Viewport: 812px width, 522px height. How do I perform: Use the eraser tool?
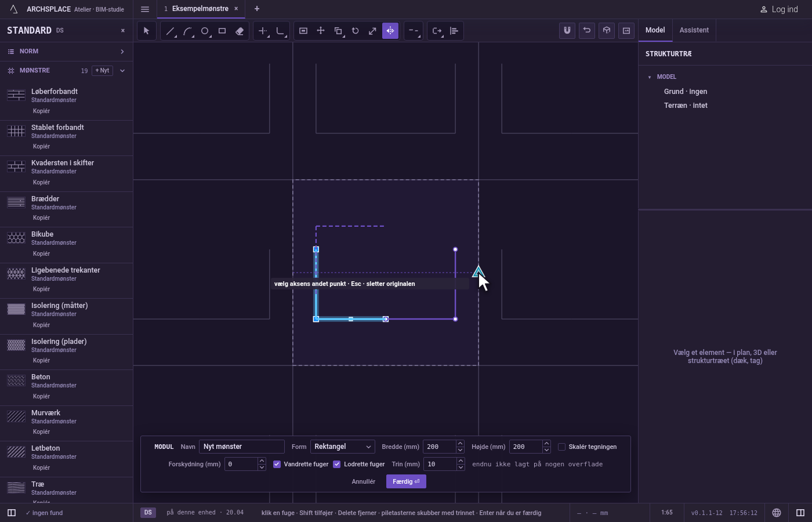(x=240, y=31)
